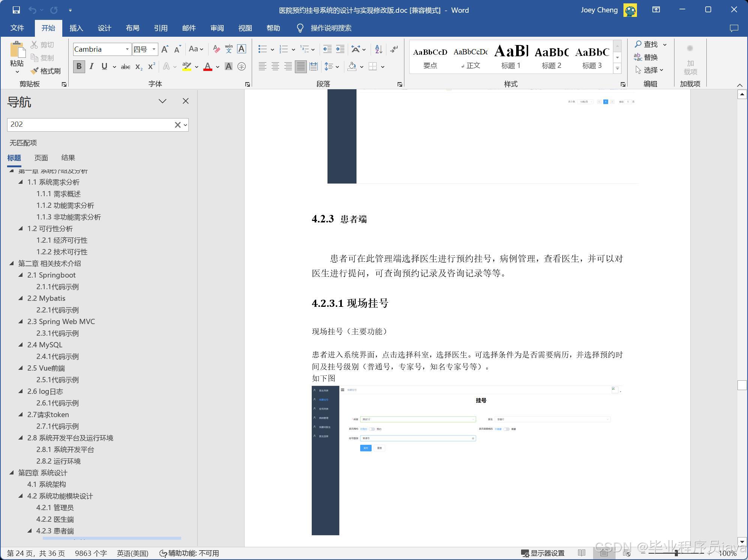Apply superscript formatting

(152, 67)
